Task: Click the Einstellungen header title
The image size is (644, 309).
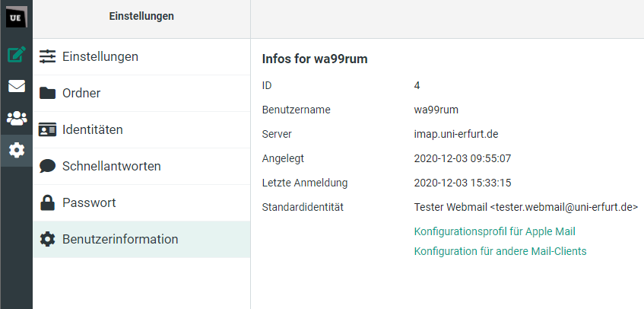Action: (x=141, y=16)
